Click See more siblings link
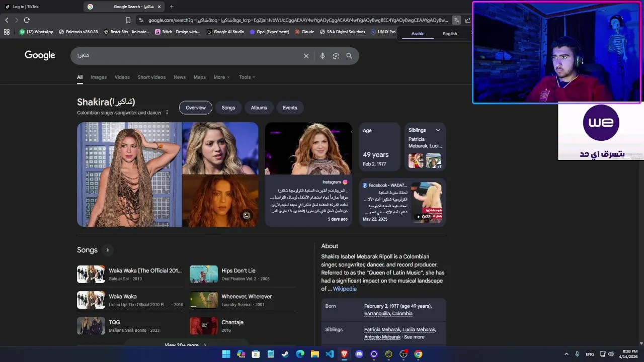Image resolution: width=644 pixels, height=362 pixels. [x=414, y=337]
